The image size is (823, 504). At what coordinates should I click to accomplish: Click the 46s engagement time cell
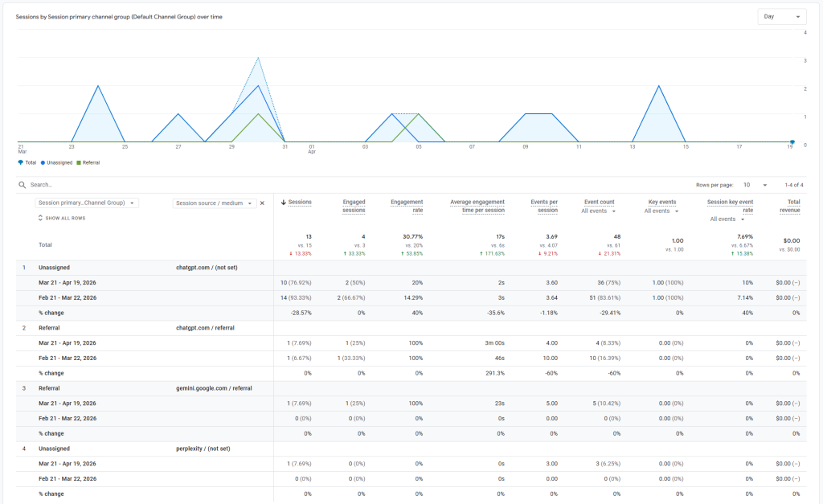tap(499, 359)
